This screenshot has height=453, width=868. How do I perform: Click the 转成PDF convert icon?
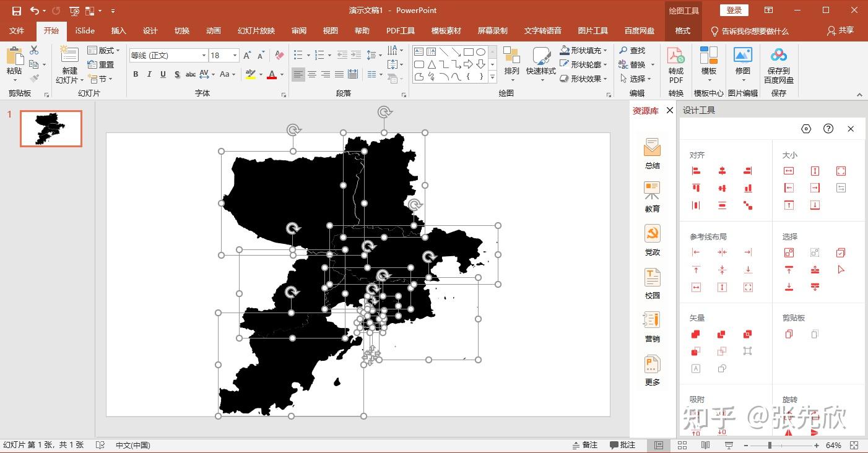pyautogui.click(x=675, y=64)
